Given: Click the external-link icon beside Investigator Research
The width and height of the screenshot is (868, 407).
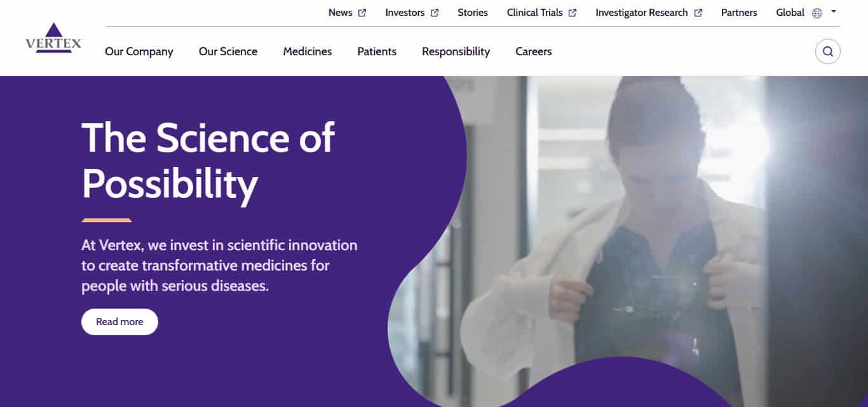Looking at the screenshot, I should point(698,13).
